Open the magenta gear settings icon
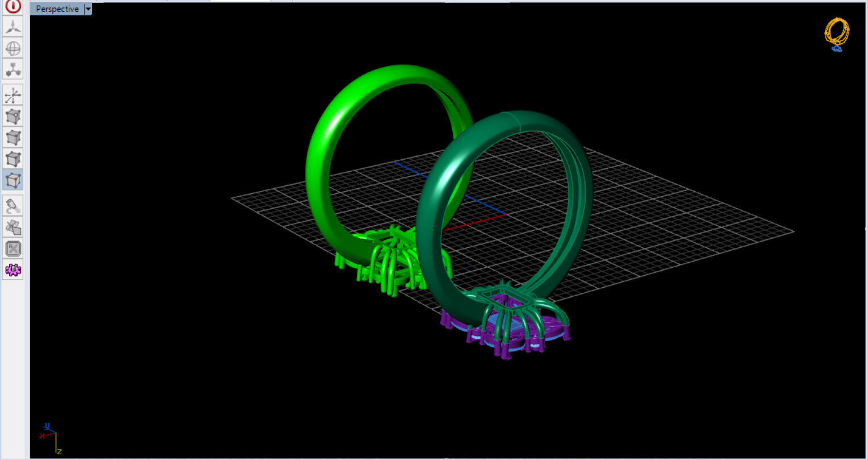868x460 pixels. (x=13, y=270)
